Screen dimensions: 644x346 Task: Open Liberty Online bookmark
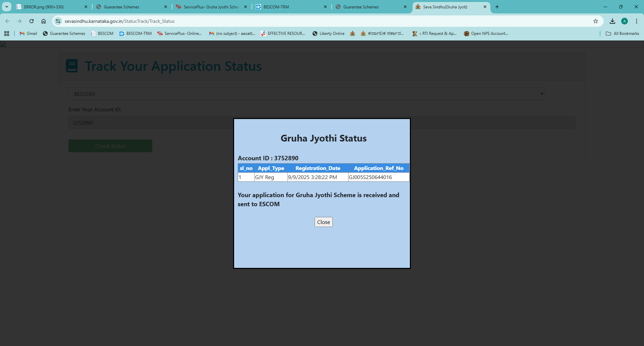328,34
